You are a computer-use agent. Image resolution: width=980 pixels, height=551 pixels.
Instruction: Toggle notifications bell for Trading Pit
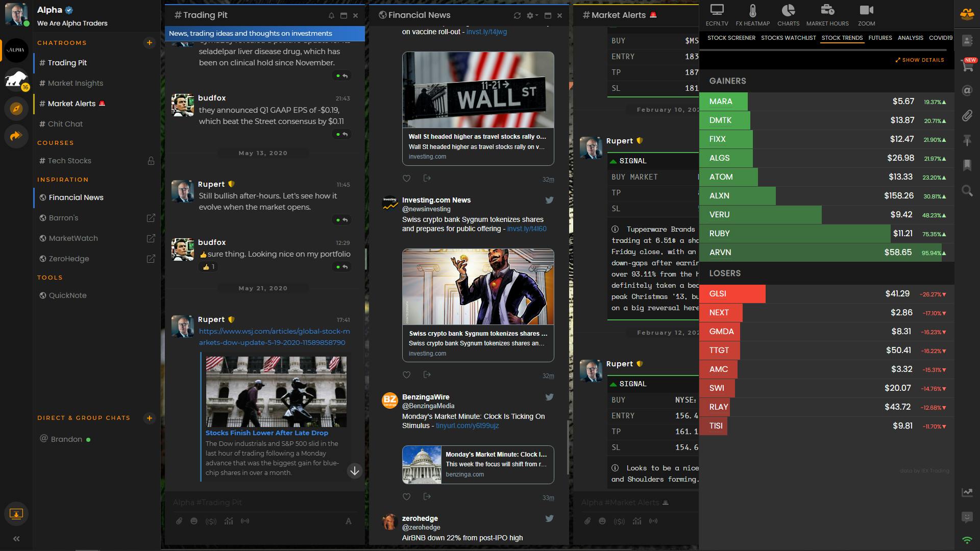coord(331,16)
